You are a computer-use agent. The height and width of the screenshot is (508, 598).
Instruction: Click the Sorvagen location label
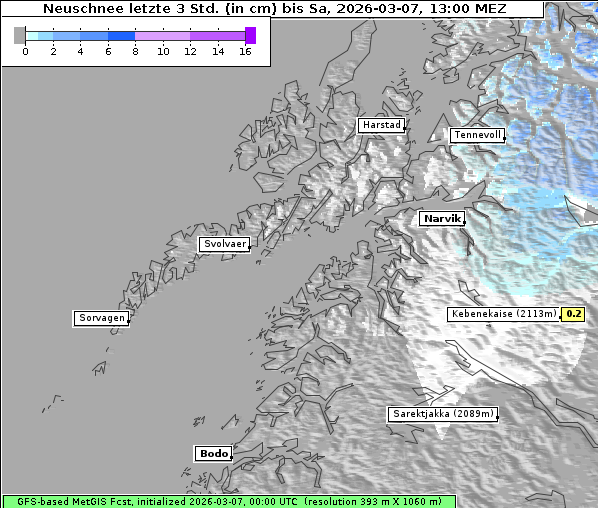(x=101, y=318)
